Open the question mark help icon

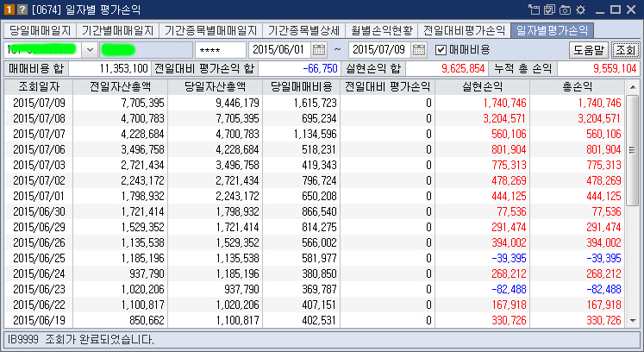(22, 9)
